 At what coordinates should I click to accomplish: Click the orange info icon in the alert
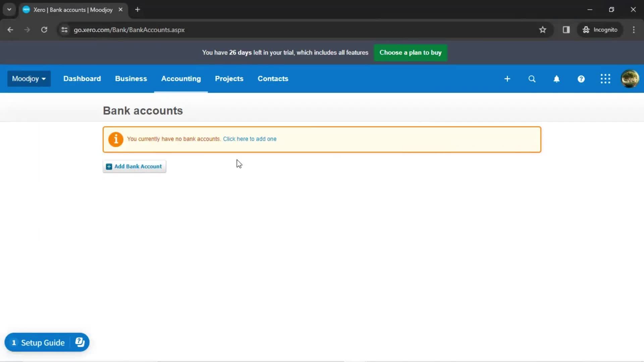click(116, 139)
